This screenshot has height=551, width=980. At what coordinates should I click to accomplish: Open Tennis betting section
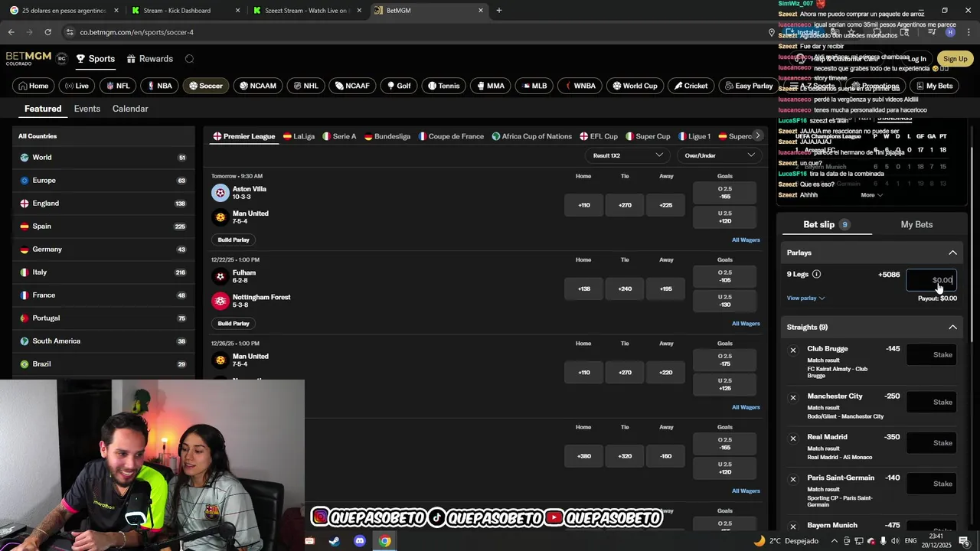click(444, 86)
